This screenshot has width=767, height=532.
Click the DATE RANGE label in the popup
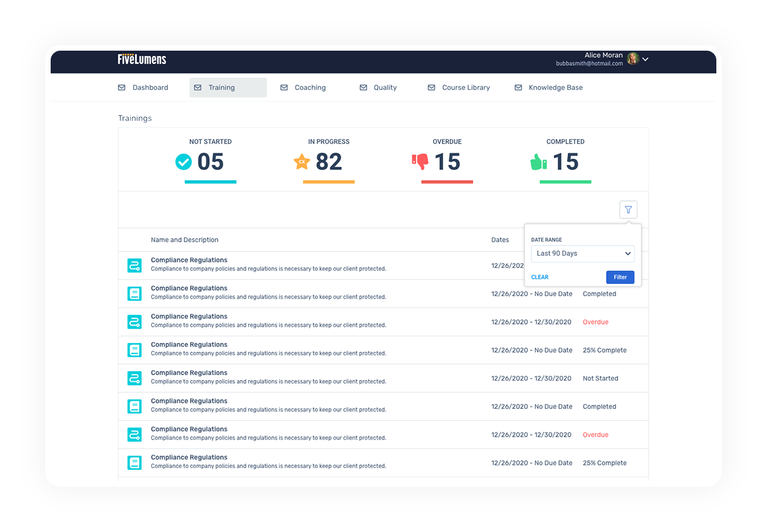[x=546, y=240]
